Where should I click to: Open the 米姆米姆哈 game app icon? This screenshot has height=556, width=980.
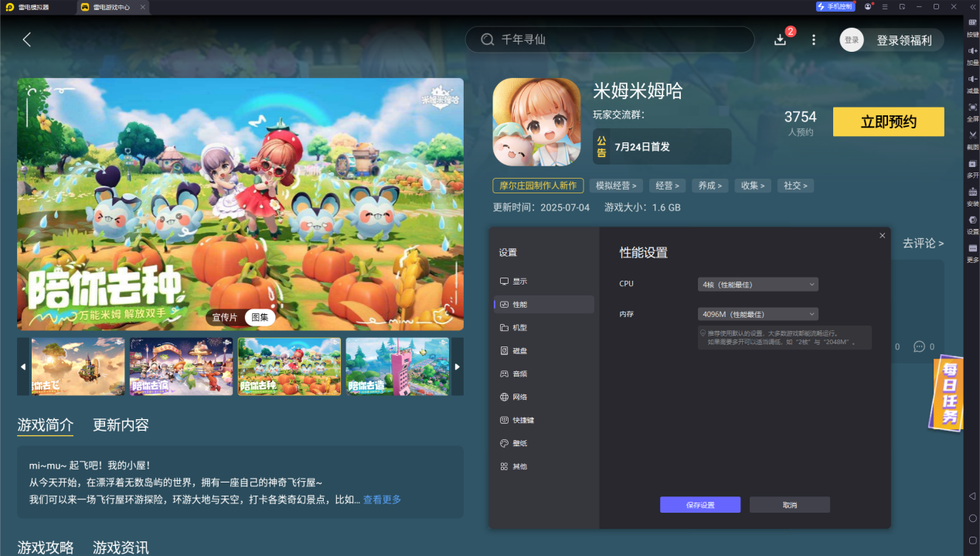click(x=536, y=122)
